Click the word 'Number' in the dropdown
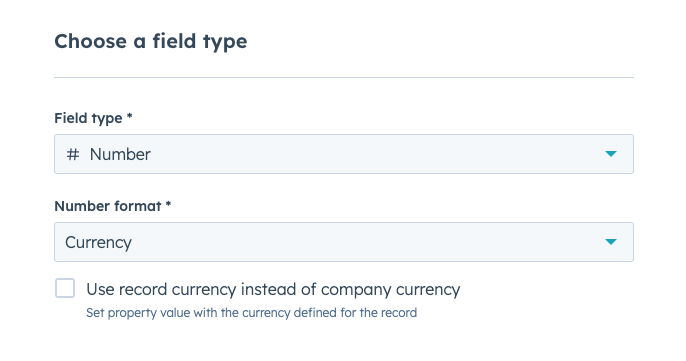686x361 pixels. click(x=120, y=154)
